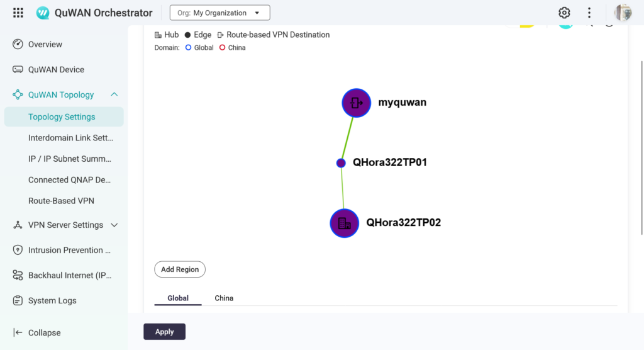Click the QHora322TP01 edge node dot
Screen dimensions: 644x350
(x=341, y=163)
